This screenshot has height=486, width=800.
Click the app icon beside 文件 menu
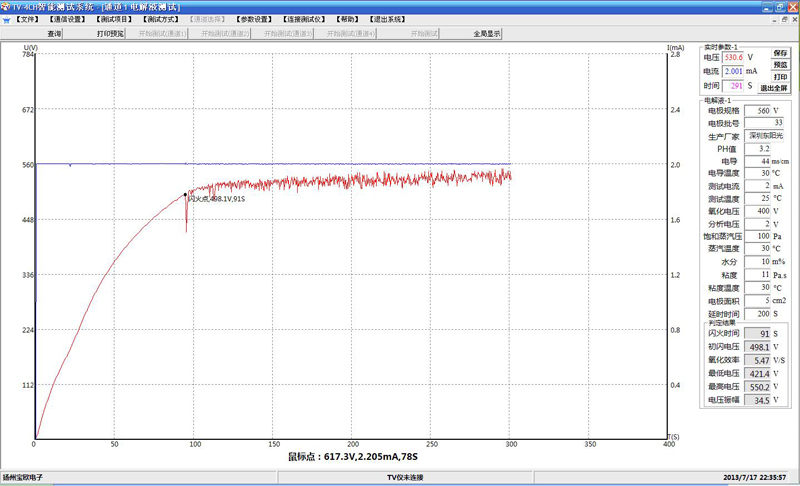coord(7,19)
